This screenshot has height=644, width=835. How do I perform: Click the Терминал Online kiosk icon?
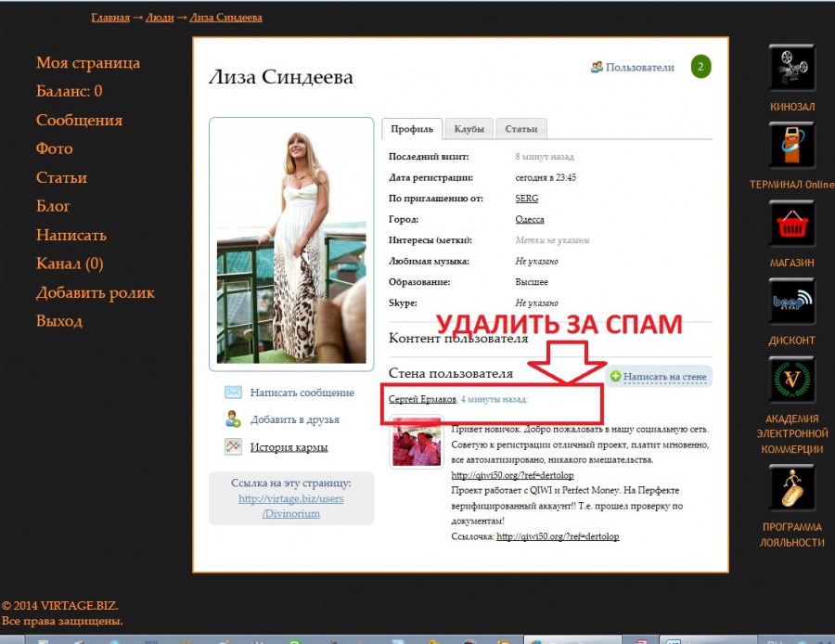coord(791,146)
